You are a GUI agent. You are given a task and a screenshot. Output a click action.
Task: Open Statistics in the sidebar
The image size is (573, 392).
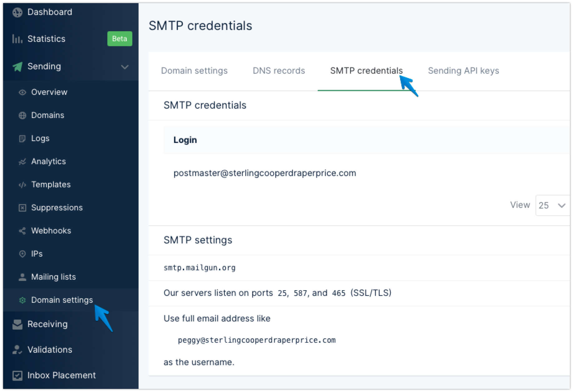[46, 39]
